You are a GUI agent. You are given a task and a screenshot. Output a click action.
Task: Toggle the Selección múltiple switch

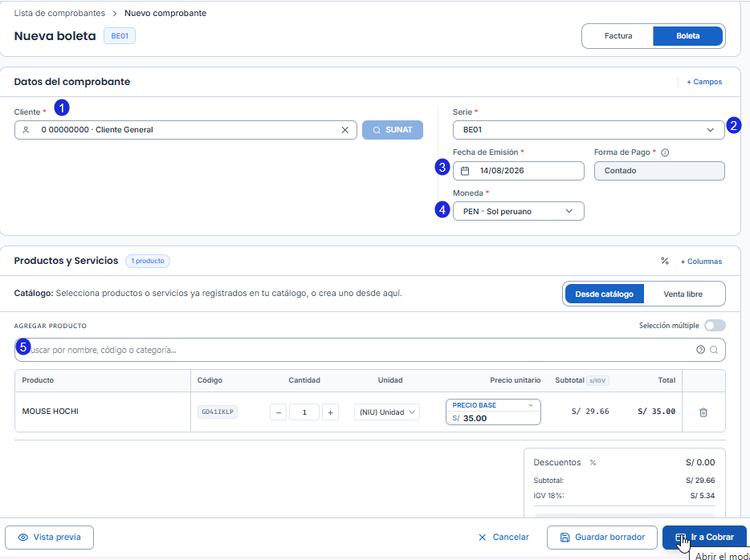(715, 326)
